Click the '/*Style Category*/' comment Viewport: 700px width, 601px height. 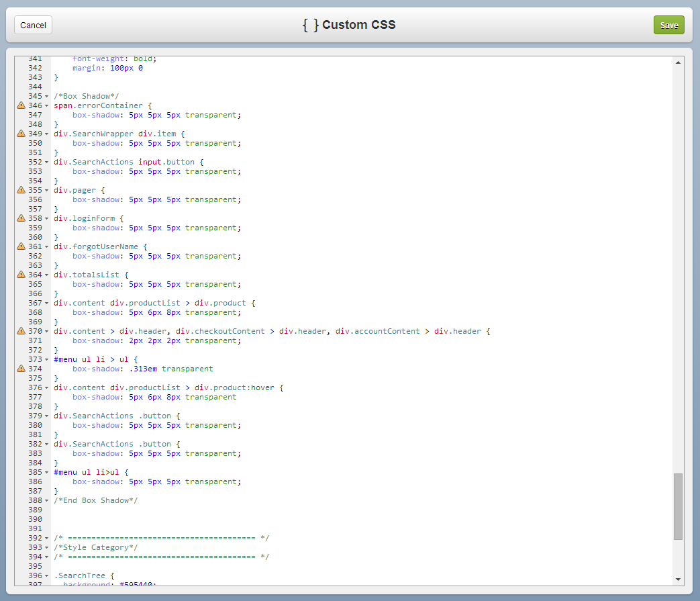pos(96,547)
